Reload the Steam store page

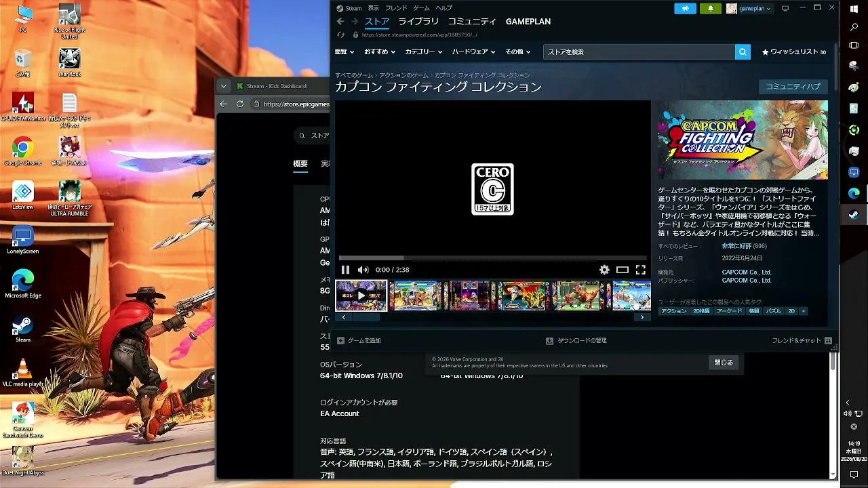pos(340,35)
